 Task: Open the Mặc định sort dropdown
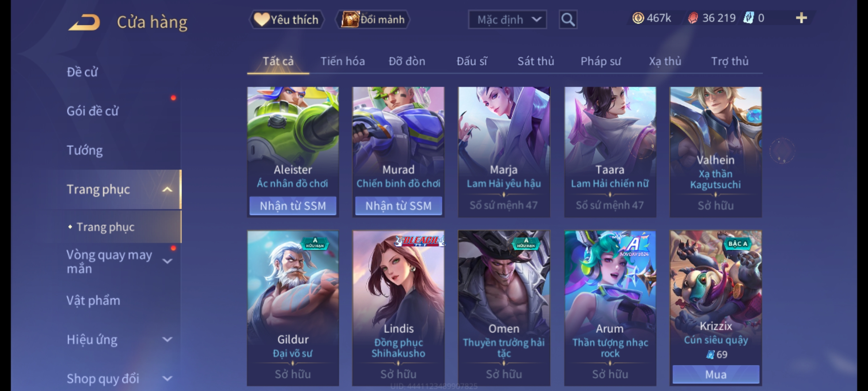[507, 20]
